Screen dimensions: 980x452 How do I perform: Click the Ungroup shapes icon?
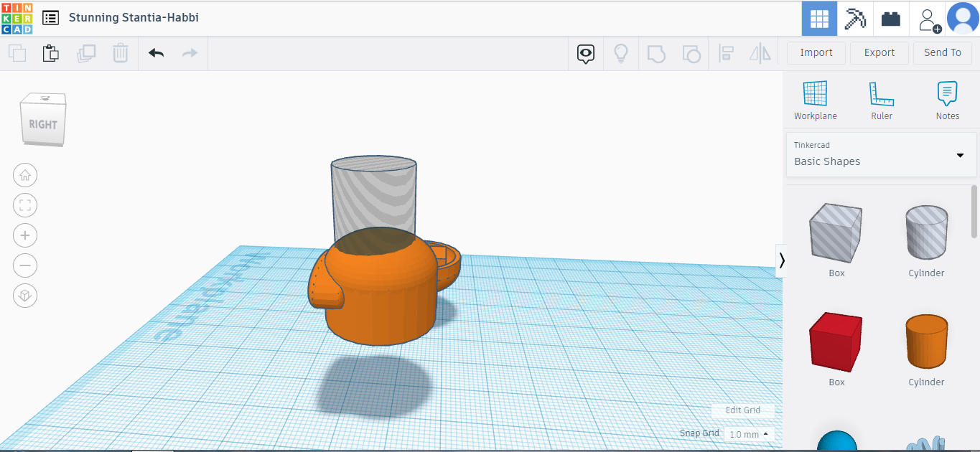[691, 53]
